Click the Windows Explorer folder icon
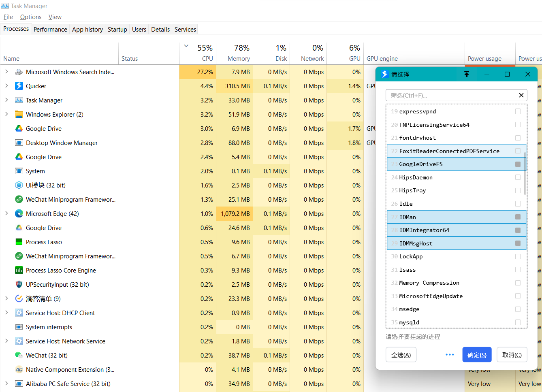The height and width of the screenshot is (392, 542). point(19,115)
